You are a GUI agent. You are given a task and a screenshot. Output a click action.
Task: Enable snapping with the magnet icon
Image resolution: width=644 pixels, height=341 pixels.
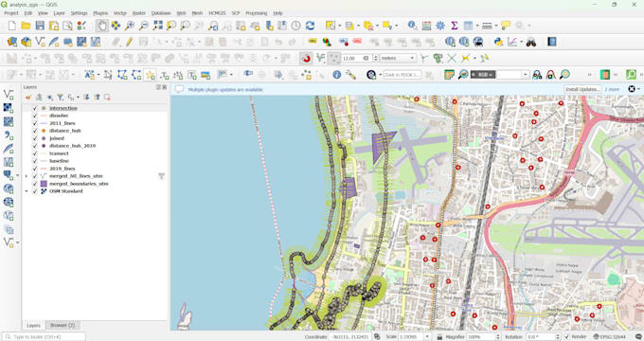(x=306, y=59)
